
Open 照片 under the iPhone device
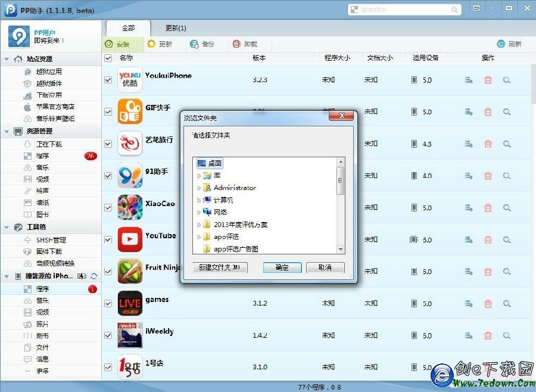[x=42, y=324]
